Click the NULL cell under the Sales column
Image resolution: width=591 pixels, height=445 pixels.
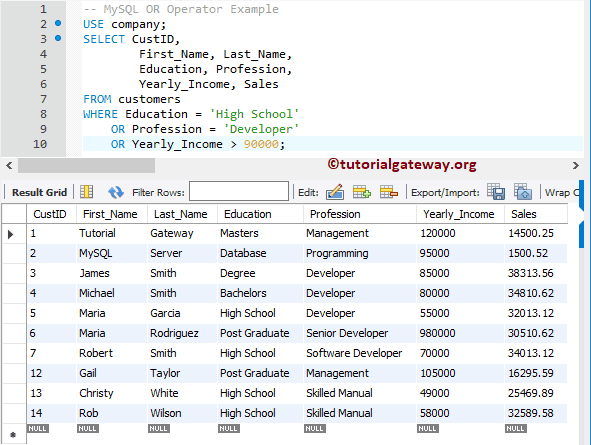click(516, 428)
